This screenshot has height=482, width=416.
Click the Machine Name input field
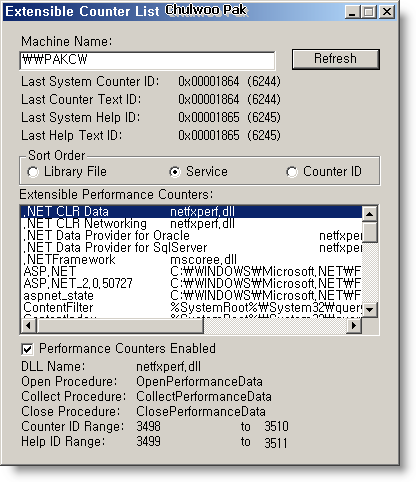coord(147,60)
